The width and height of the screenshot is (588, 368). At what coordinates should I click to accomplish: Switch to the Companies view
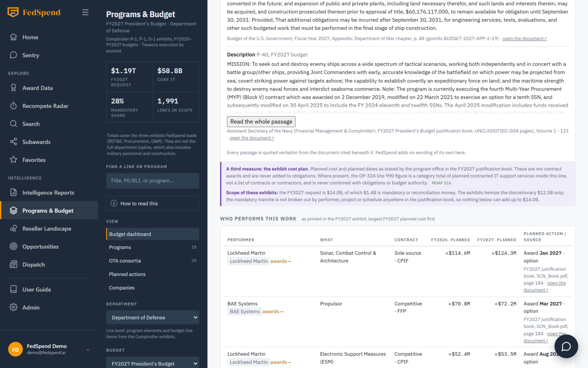pos(153,288)
